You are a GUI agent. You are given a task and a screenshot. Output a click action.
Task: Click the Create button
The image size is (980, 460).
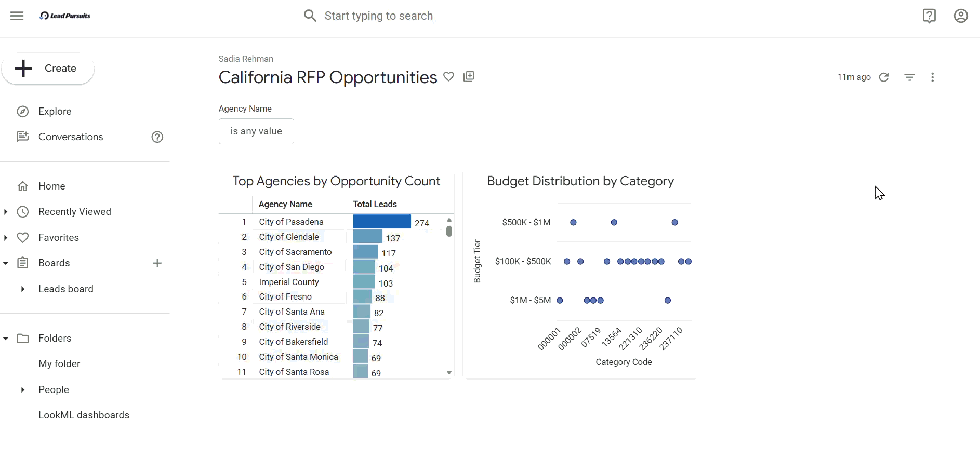coord(48,69)
